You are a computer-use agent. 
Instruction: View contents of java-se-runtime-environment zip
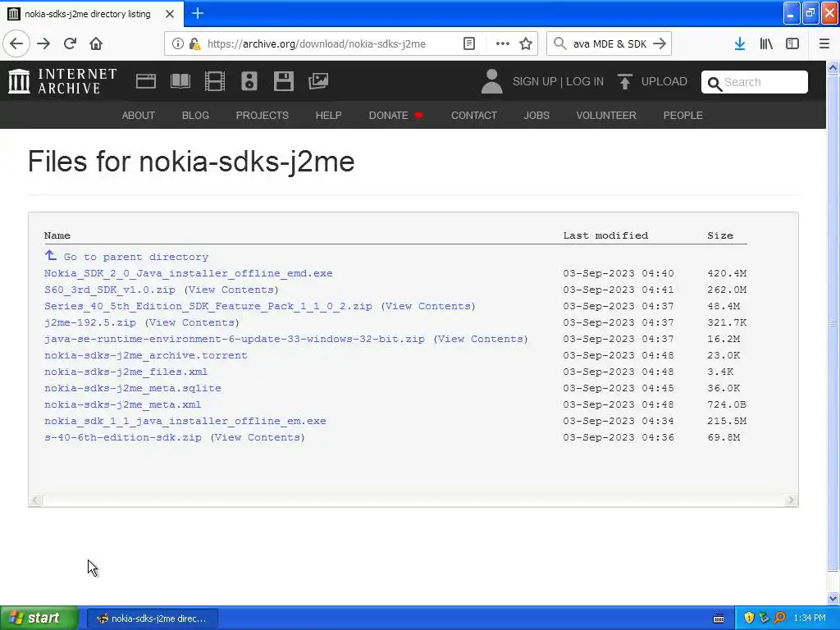coord(481,339)
